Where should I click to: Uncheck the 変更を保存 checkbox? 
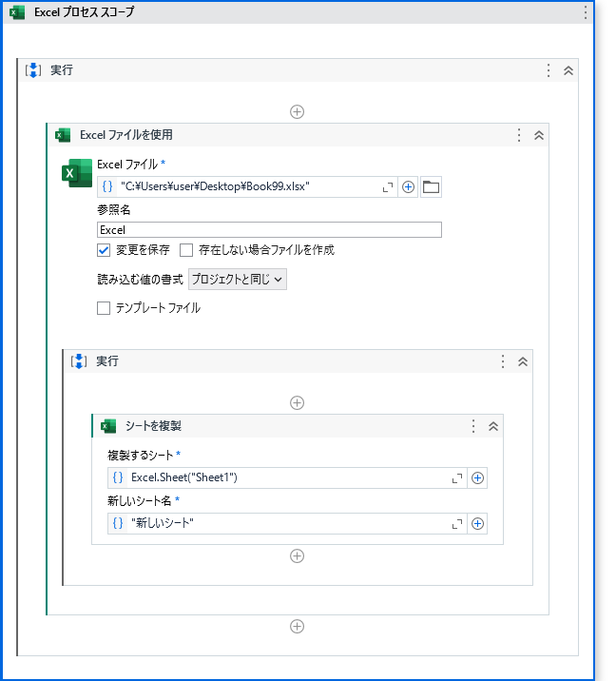click(104, 250)
